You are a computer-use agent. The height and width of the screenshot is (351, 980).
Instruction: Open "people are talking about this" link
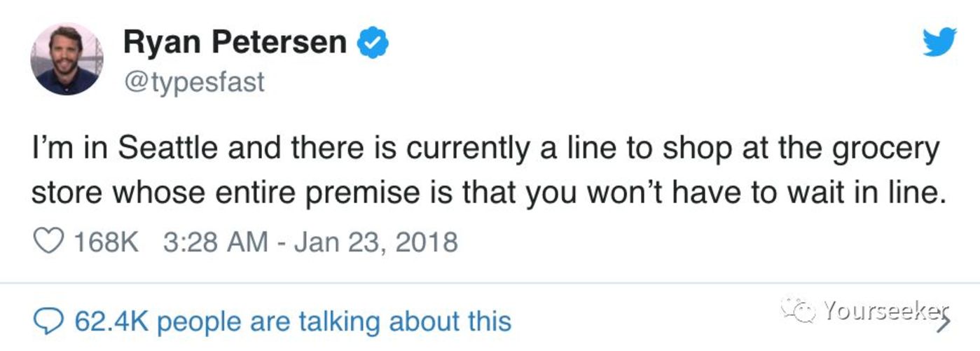(x=339, y=322)
